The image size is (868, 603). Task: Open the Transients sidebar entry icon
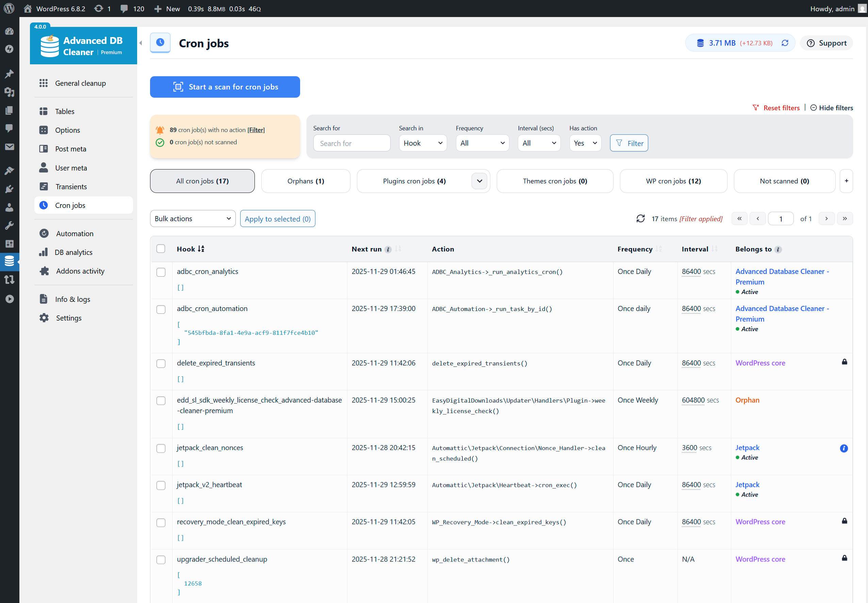pyautogui.click(x=44, y=186)
